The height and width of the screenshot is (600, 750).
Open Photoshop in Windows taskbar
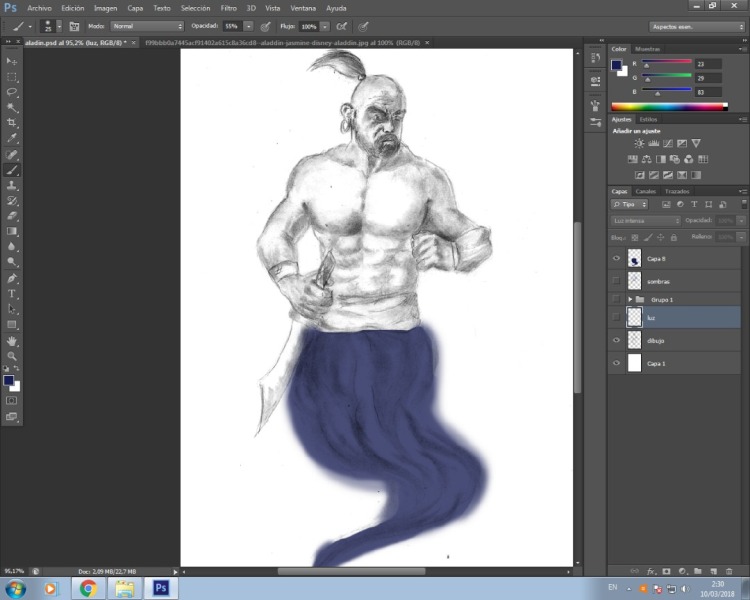point(161,588)
